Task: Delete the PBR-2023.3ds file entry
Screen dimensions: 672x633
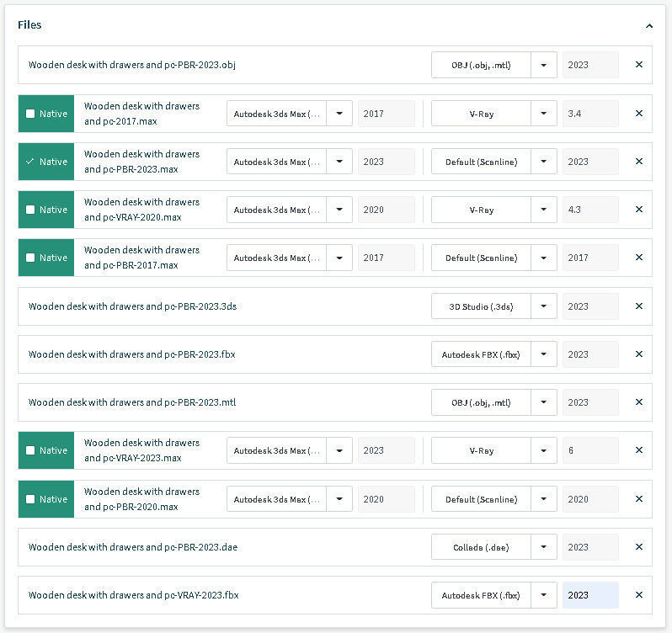Action: coord(638,306)
